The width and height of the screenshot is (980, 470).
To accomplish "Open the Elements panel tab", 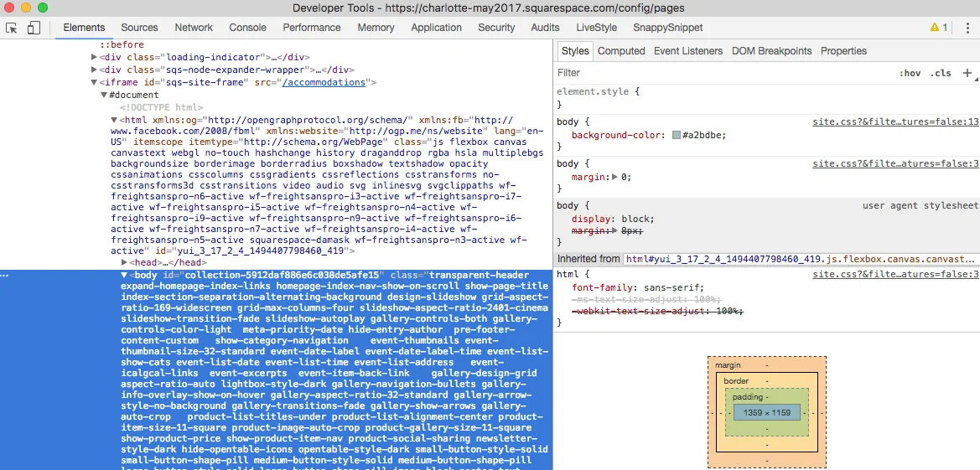I will coord(84,28).
